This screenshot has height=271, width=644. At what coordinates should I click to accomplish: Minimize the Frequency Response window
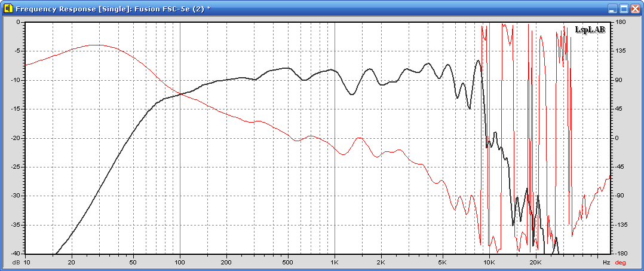[x=612, y=8]
